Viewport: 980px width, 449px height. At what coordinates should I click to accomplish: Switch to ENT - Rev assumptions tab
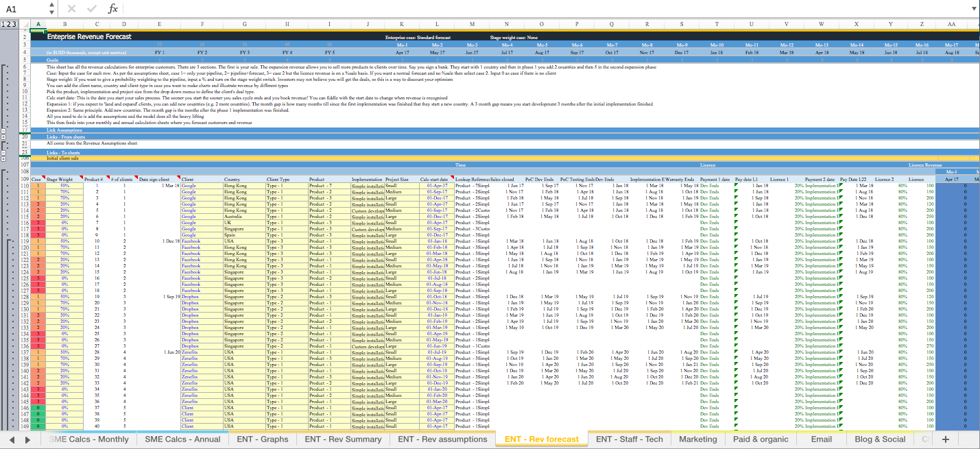[x=442, y=439]
